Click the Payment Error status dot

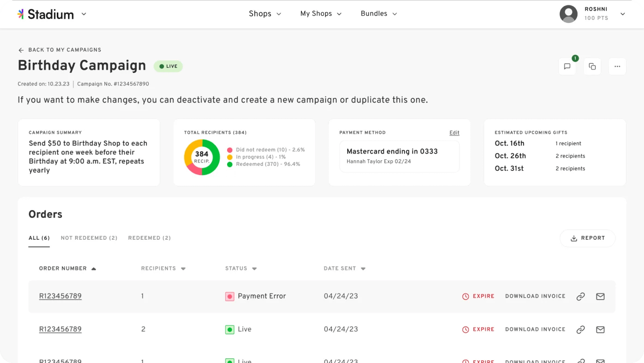coord(229,296)
